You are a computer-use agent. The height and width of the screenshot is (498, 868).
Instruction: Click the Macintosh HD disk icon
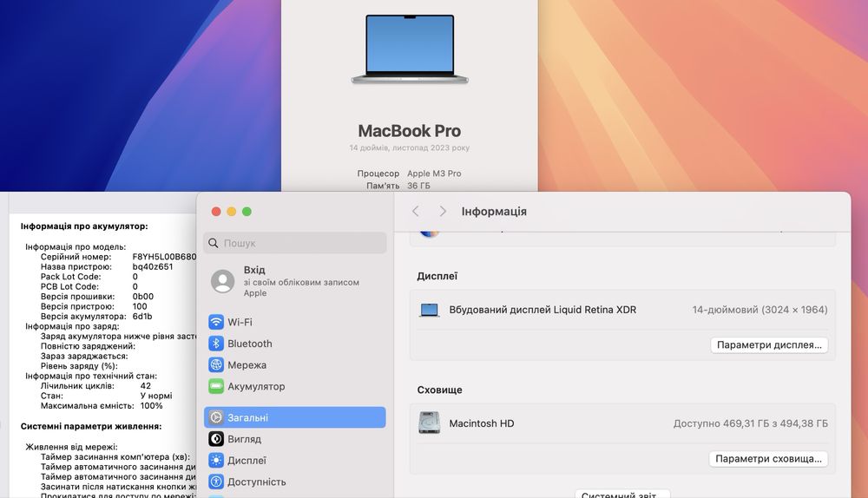tap(429, 423)
